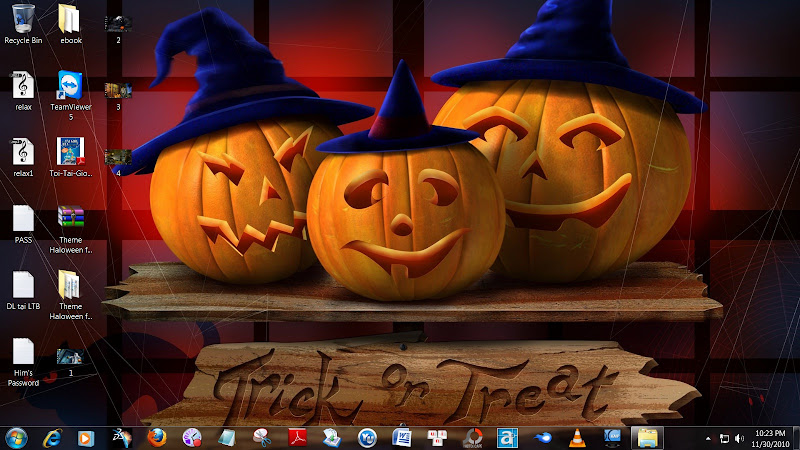Image resolution: width=800 pixels, height=450 pixels.
Task: Select the image thumbnail labeled 3
Action: tap(118, 90)
